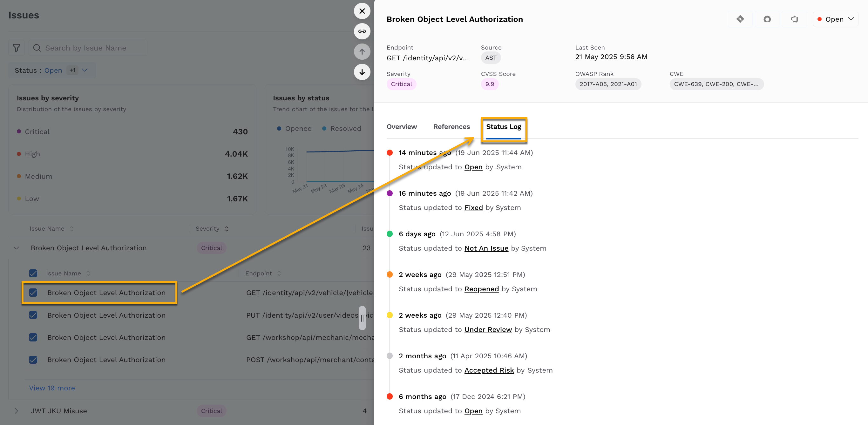
Task: Toggle select-all checkbox in nested header
Action: 33,273
